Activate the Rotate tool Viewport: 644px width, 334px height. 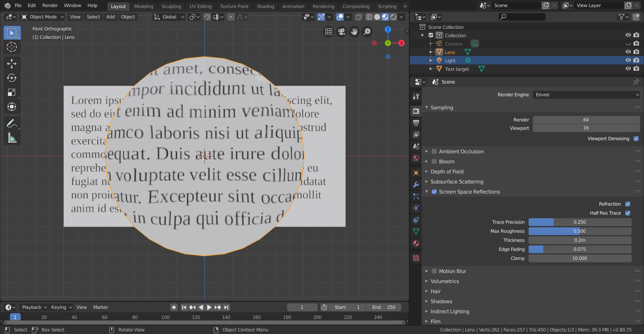point(12,78)
